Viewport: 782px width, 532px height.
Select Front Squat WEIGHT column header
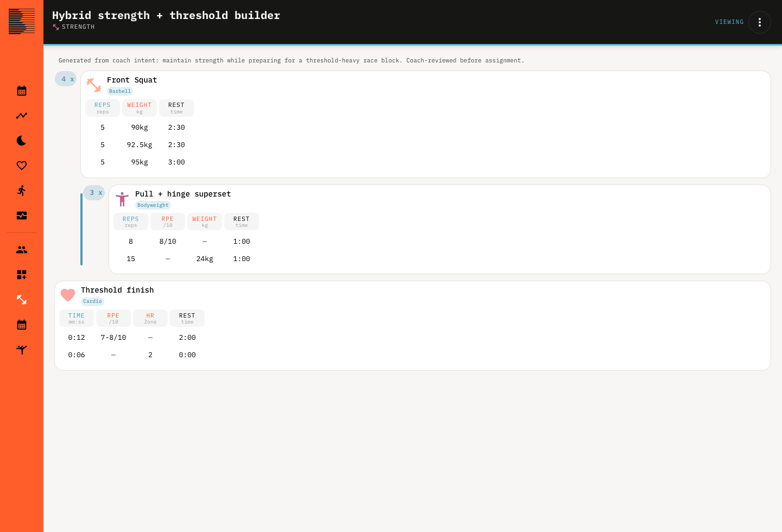pyautogui.click(x=140, y=108)
